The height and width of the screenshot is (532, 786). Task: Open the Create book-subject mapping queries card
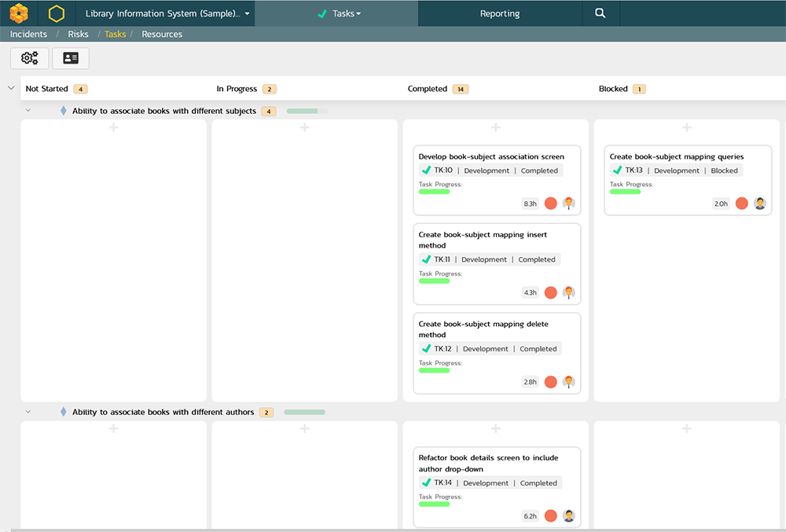pyautogui.click(x=676, y=156)
